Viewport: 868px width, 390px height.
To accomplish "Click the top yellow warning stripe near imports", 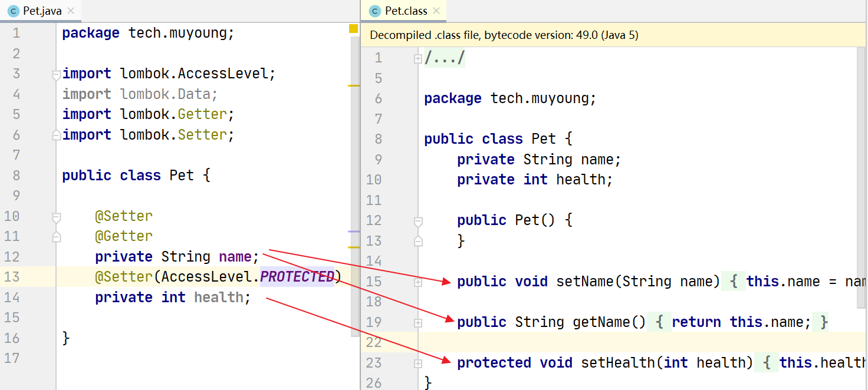I will click(x=353, y=86).
